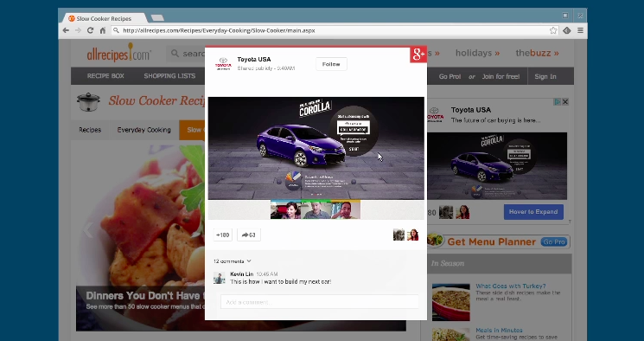The height and width of the screenshot is (341, 644).
Task: Open the Chrome hamburger menu
Action: (580, 30)
